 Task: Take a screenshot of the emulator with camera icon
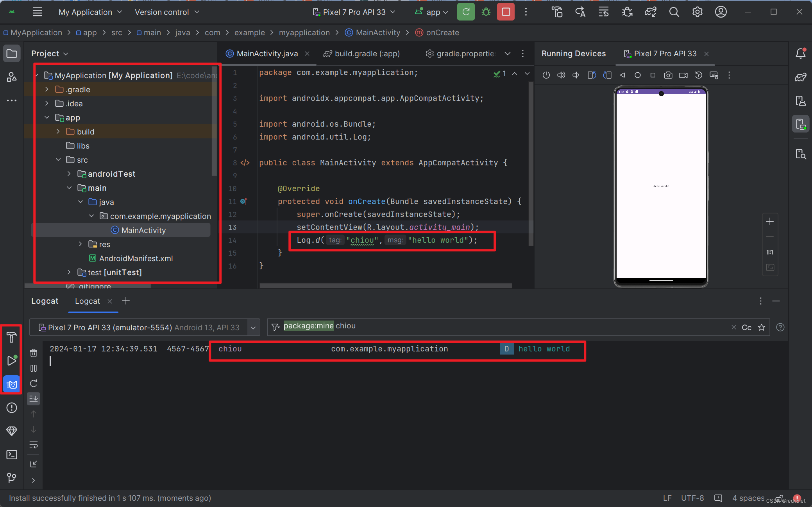(x=668, y=75)
